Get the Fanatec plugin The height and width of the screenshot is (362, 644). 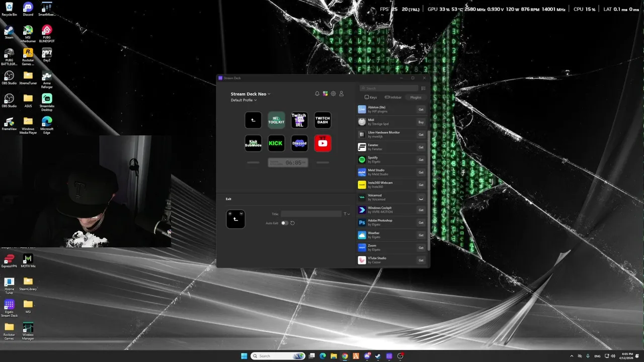point(421,147)
